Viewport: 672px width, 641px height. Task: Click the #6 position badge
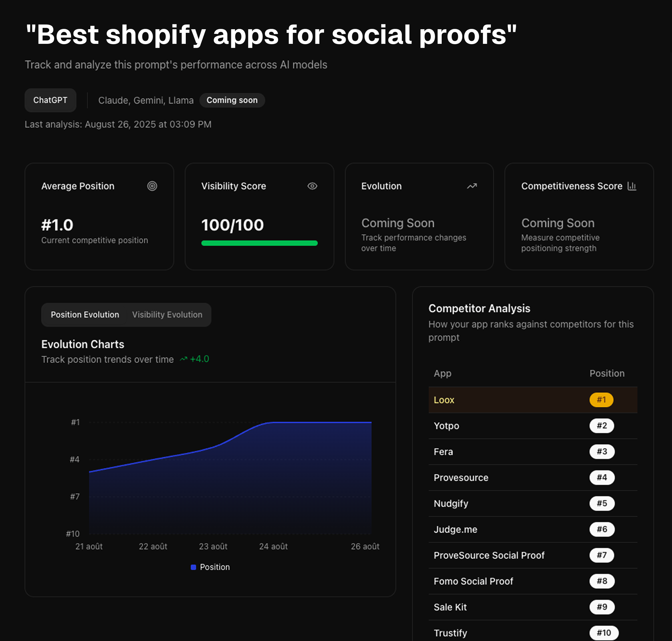coord(602,530)
